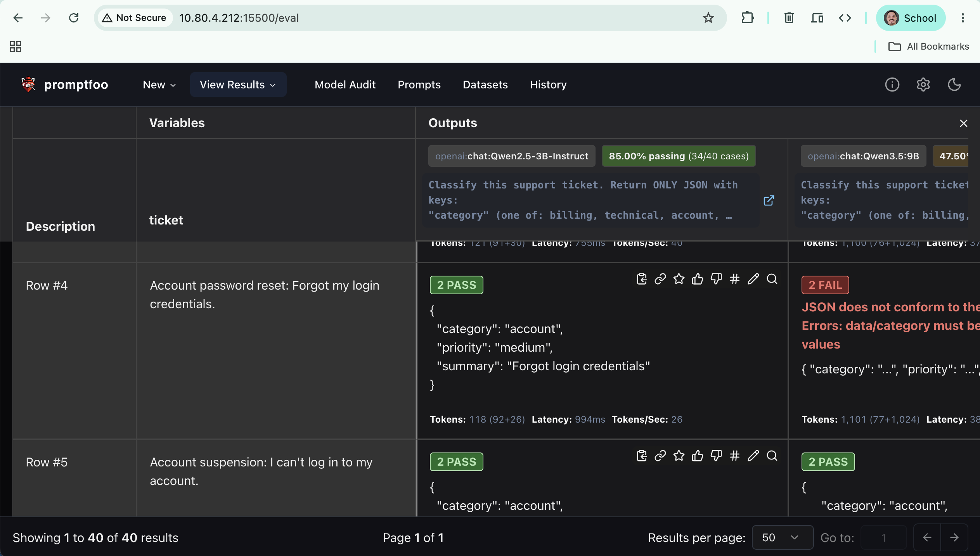Open promptfoo info icon
980x556 pixels.
tap(892, 85)
